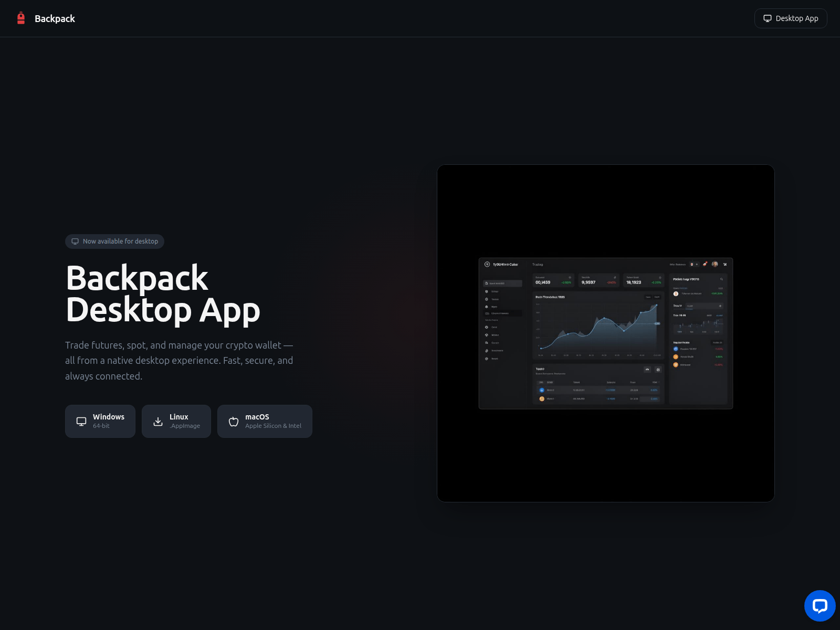Open the live chat bubble in the bottom-right corner
This screenshot has width=840, height=630.
pos(820,606)
